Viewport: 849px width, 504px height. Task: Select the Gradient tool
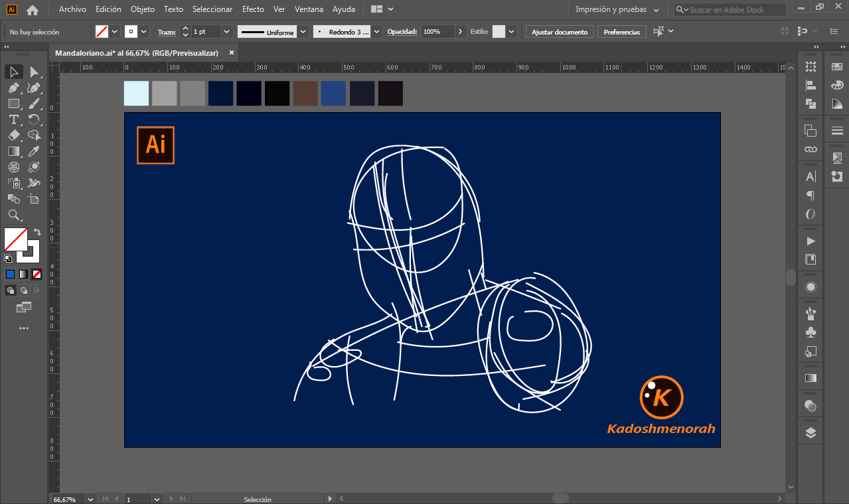pos(14,151)
